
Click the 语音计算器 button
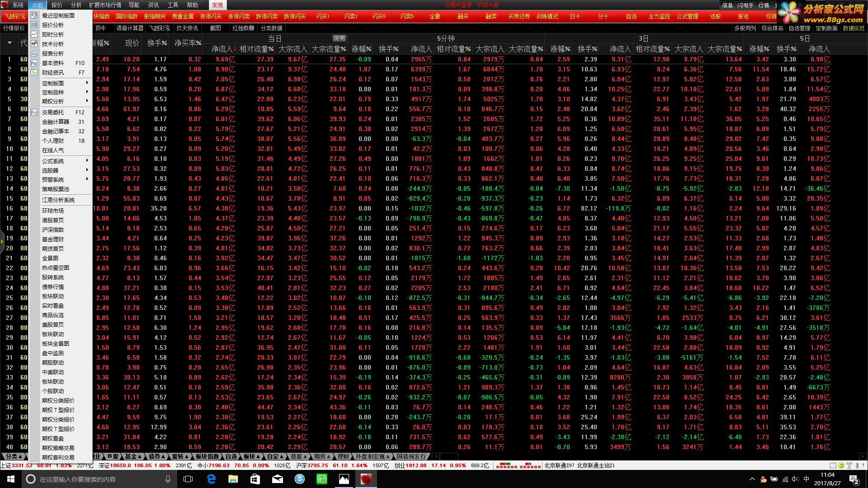coord(130,28)
